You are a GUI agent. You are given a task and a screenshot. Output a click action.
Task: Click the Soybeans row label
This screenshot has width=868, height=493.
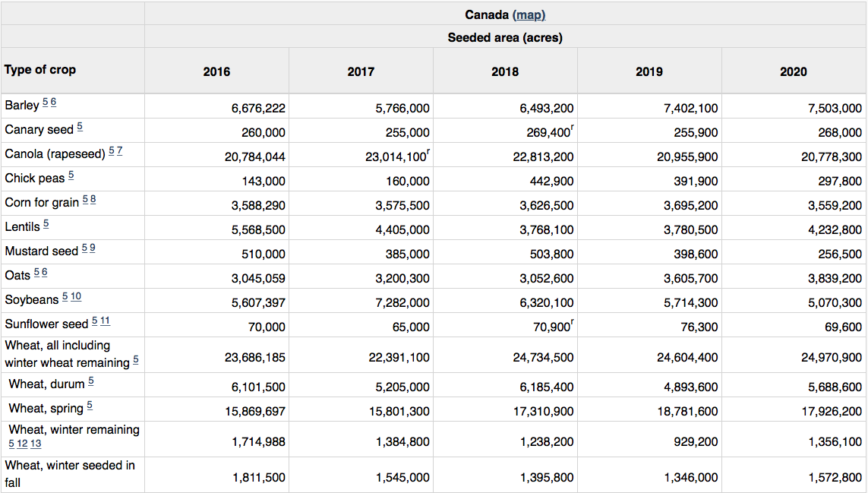32,300
